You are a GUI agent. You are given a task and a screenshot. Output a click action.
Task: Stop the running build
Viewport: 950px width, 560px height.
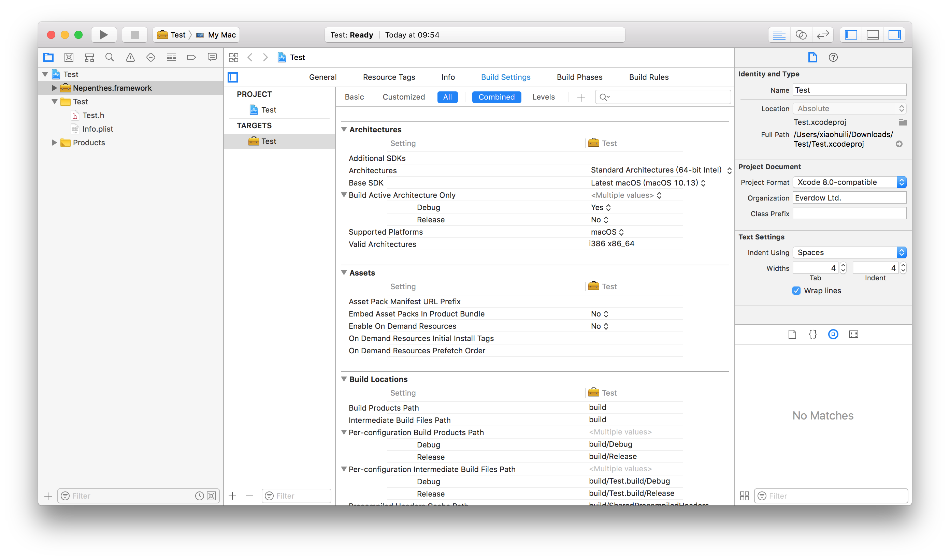pos(134,35)
